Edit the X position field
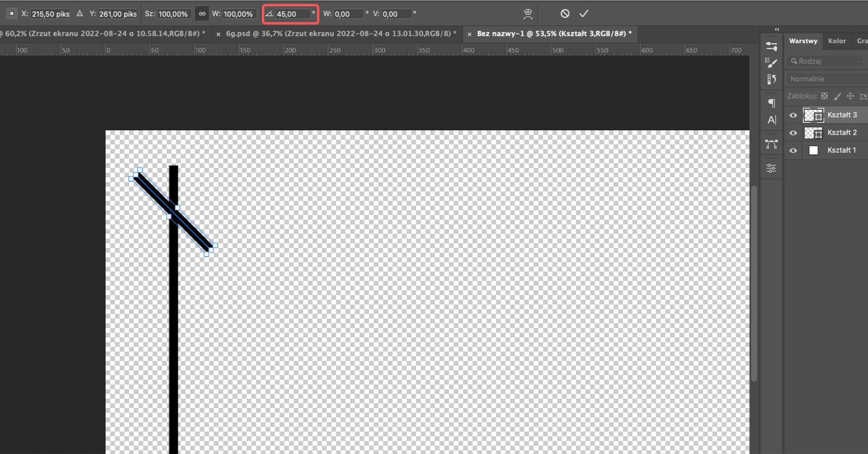The width and height of the screenshot is (868, 454). tap(51, 14)
